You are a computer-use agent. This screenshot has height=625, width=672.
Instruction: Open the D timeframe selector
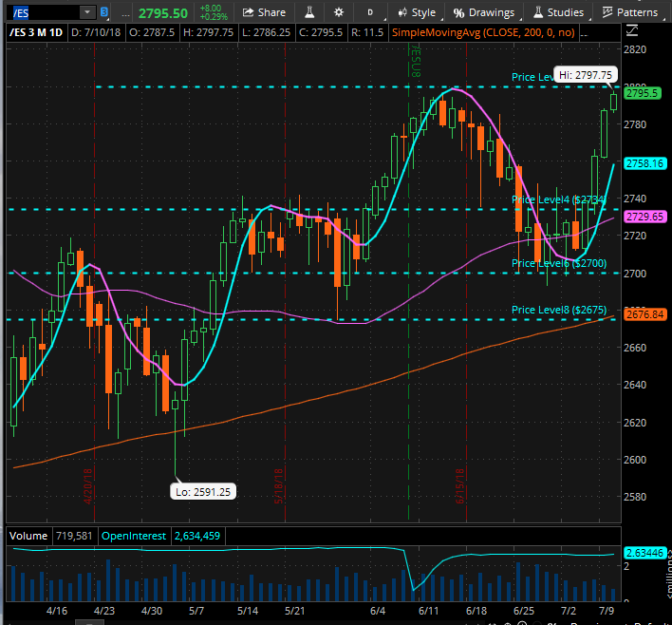coord(370,13)
